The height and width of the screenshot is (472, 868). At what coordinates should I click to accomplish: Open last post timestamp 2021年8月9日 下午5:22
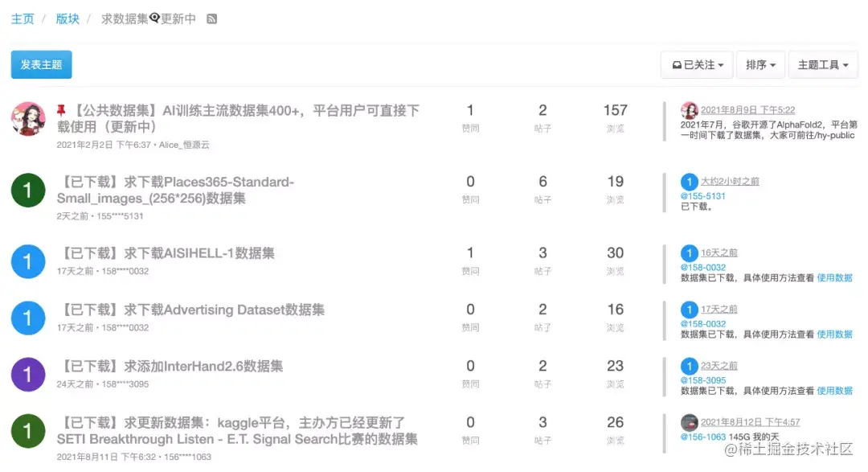point(748,110)
